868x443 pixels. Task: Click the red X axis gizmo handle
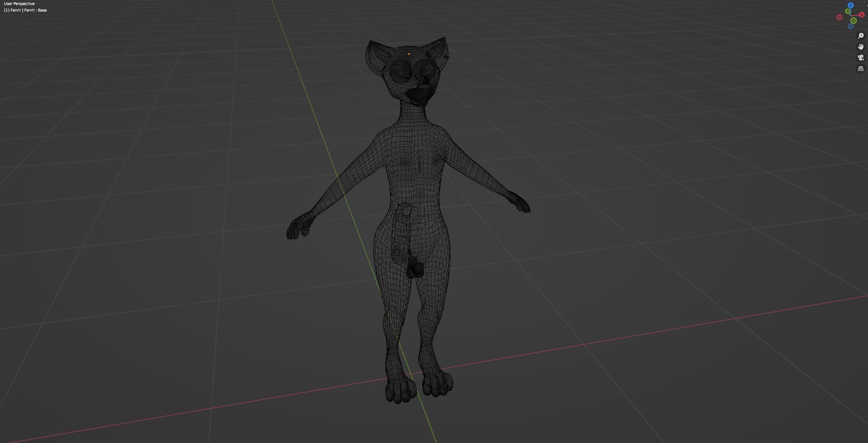[x=862, y=14]
